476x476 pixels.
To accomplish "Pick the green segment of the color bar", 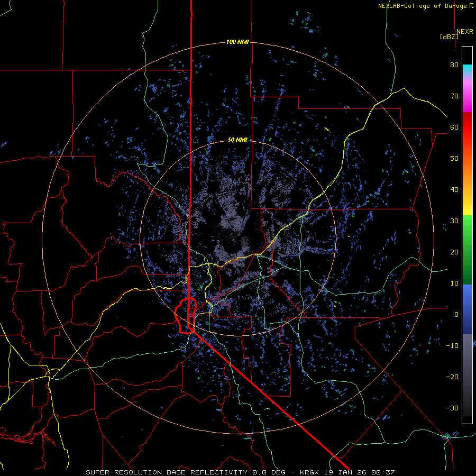I will click(467, 250).
